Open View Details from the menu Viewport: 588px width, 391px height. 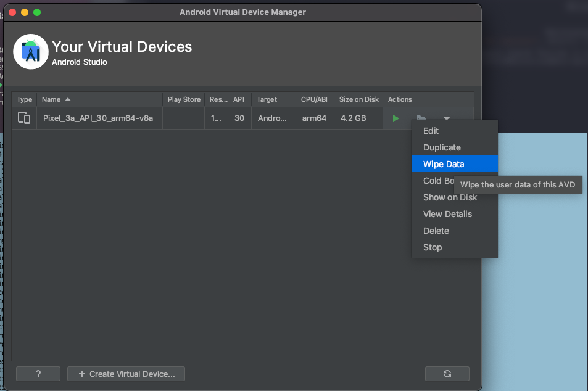(455, 214)
